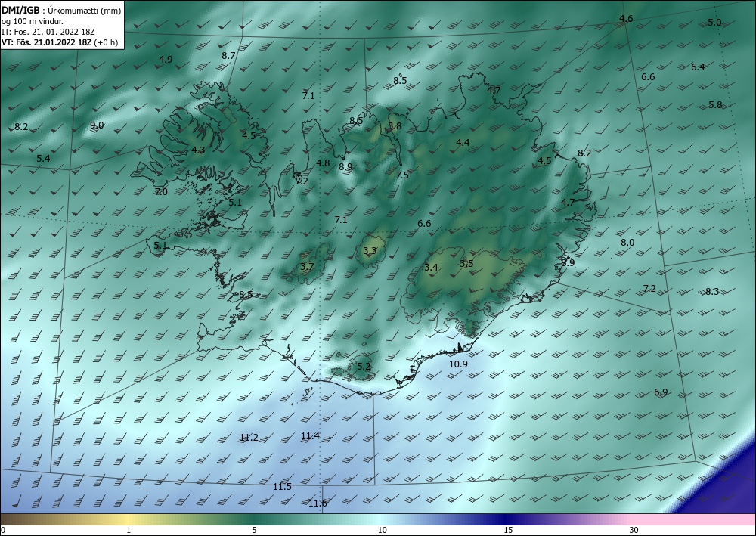The width and height of the screenshot is (756, 536).
Task: Click the 6.4 value on the map
Action: 698,67
